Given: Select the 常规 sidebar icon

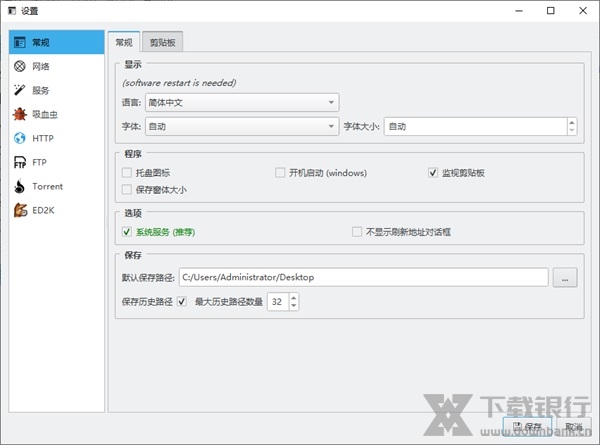Looking at the screenshot, I should 20,42.
